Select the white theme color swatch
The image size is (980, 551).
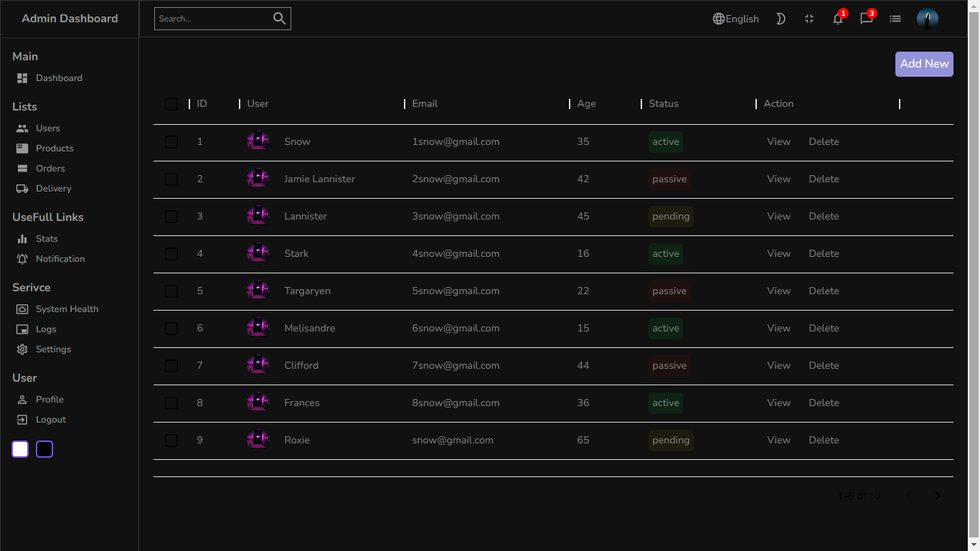point(20,448)
